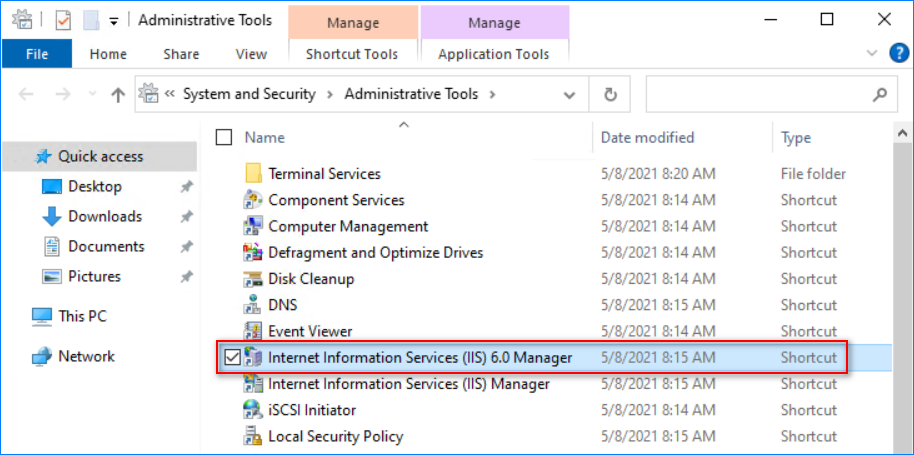Switch to the Home ribbon tab

pyautogui.click(x=108, y=54)
